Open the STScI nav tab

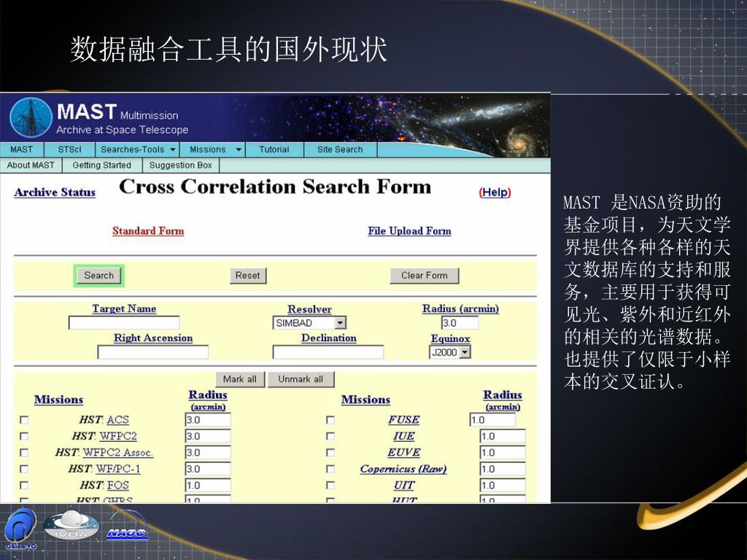(69, 149)
